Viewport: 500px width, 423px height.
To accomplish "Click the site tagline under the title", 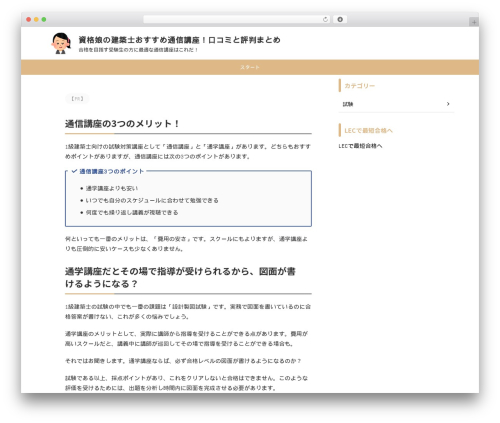I will point(138,50).
